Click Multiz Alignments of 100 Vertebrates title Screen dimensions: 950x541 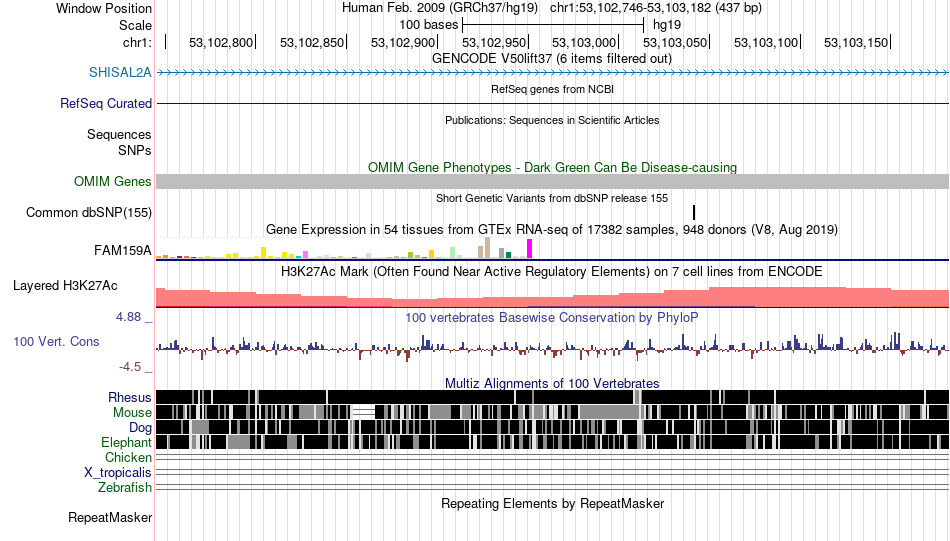click(x=552, y=383)
